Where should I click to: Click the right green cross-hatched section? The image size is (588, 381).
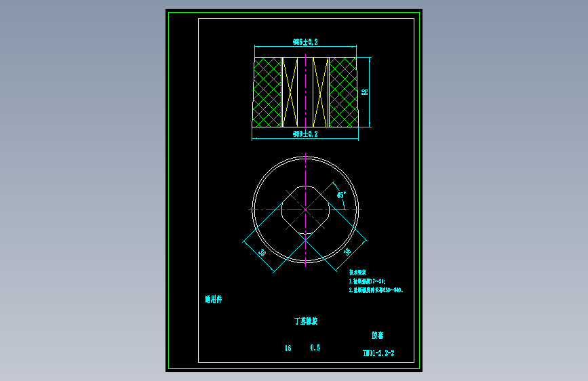pyautogui.click(x=343, y=92)
